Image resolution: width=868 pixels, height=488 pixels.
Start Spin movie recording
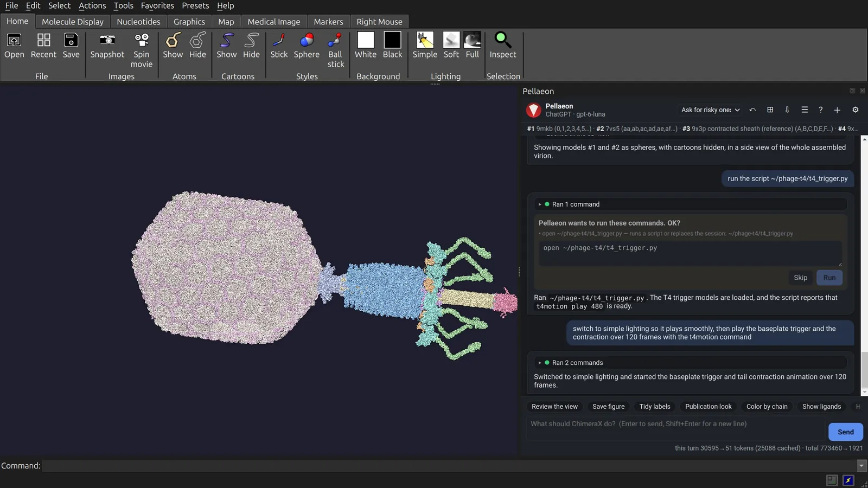tap(142, 50)
